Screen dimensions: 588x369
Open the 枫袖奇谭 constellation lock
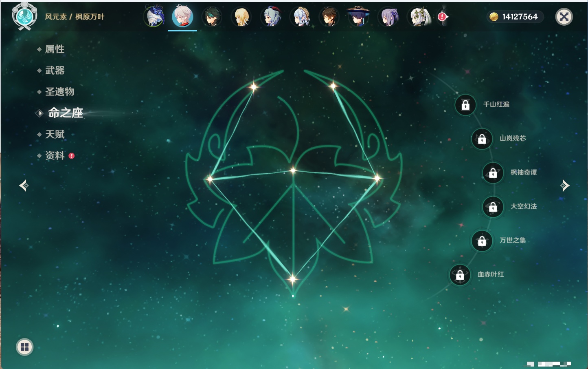(493, 172)
